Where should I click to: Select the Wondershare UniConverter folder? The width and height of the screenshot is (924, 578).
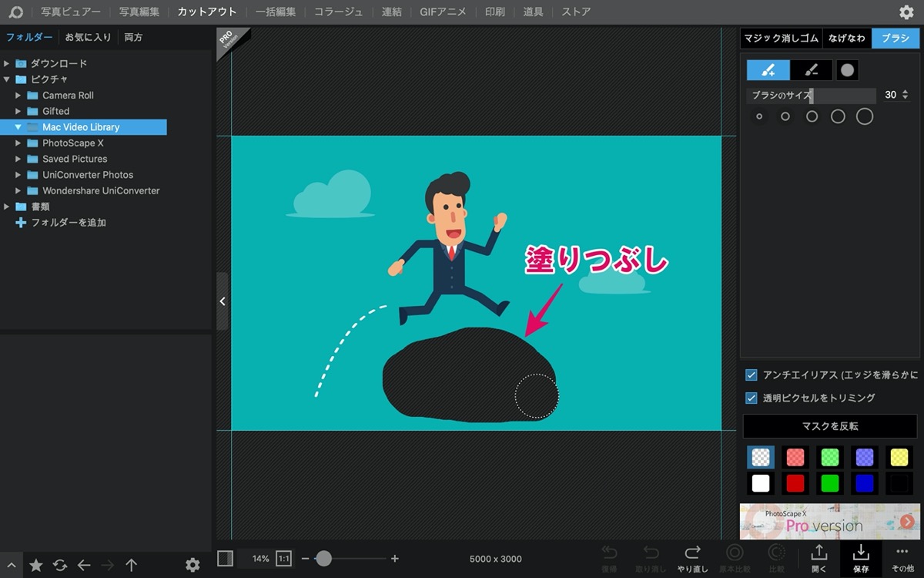(x=101, y=190)
